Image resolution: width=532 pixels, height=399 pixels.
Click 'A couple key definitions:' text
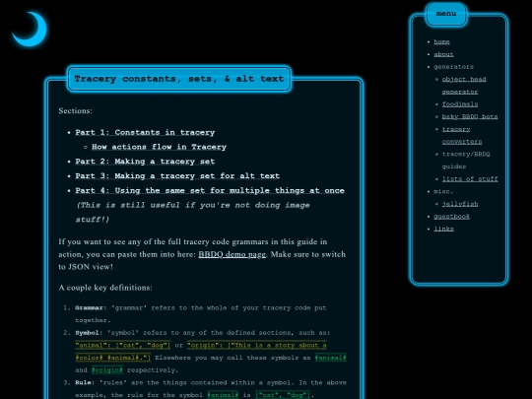point(105,288)
